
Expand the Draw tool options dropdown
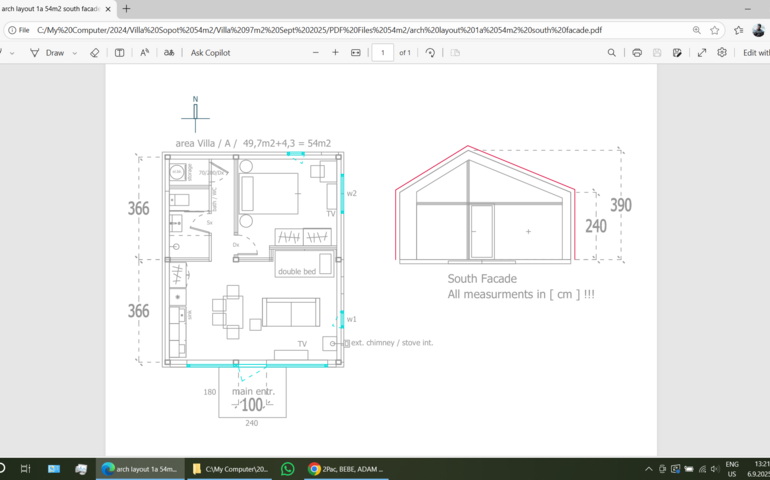click(x=75, y=52)
